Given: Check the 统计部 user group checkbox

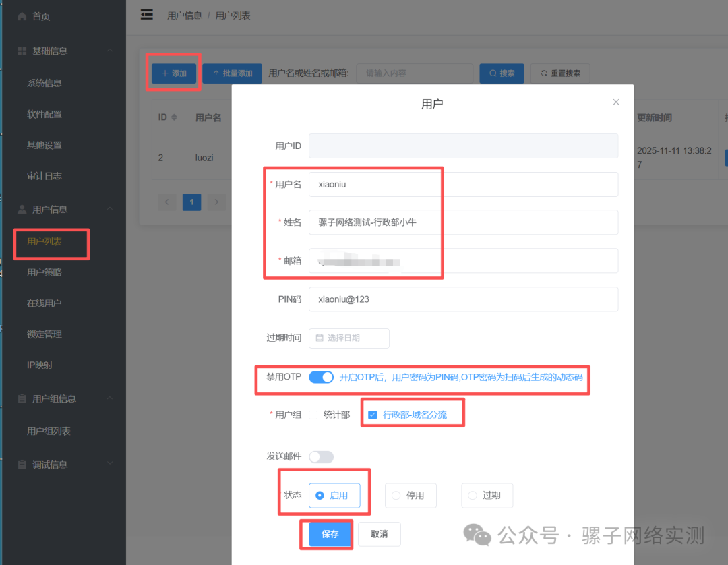Looking at the screenshot, I should (313, 414).
